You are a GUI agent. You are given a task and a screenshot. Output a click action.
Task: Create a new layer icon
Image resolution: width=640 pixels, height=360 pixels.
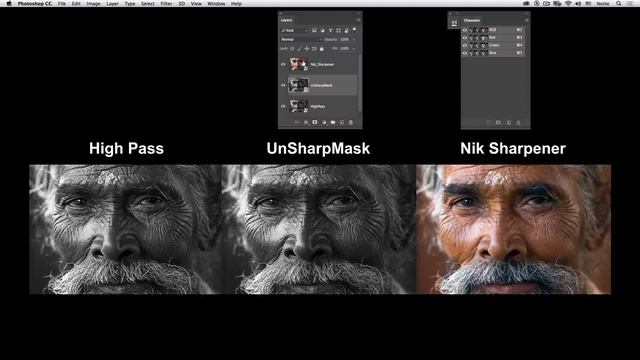point(342,122)
